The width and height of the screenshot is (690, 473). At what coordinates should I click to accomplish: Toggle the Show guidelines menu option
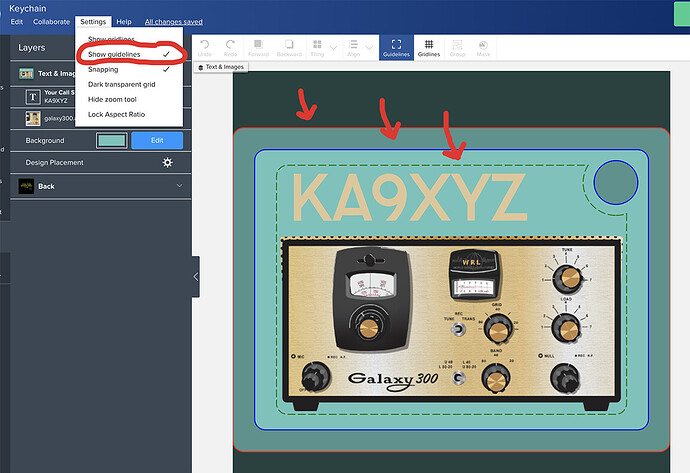coord(129,54)
